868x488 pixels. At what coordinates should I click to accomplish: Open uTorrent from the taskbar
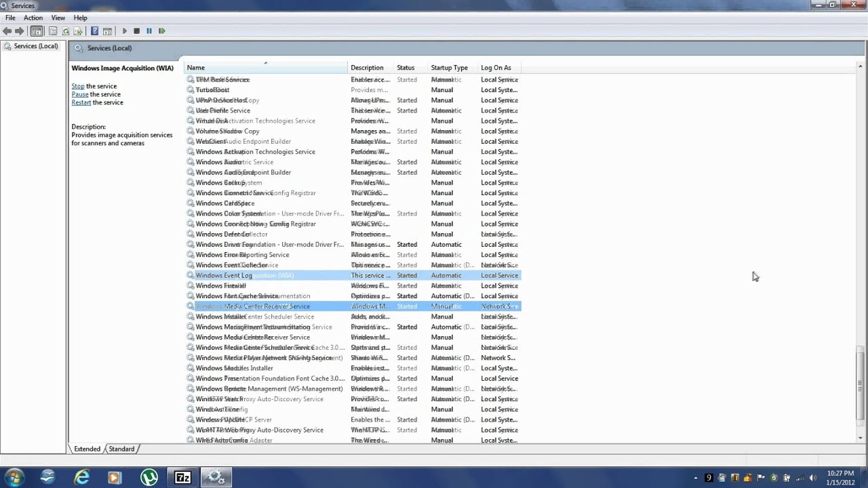[149, 477]
